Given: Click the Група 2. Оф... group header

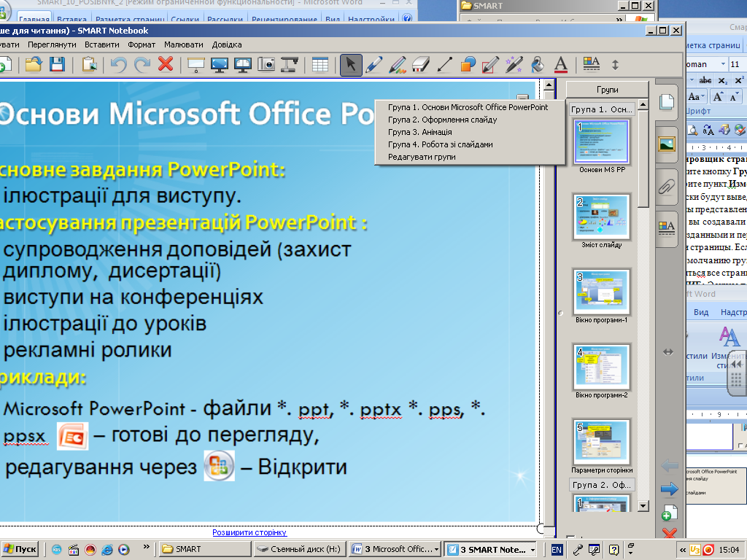Looking at the screenshot, I should 602,485.
